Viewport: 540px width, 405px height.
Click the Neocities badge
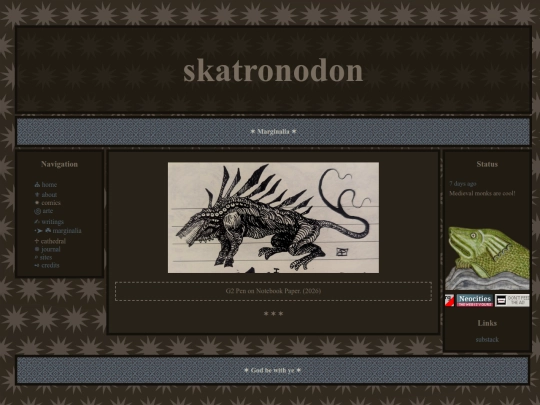click(x=475, y=300)
